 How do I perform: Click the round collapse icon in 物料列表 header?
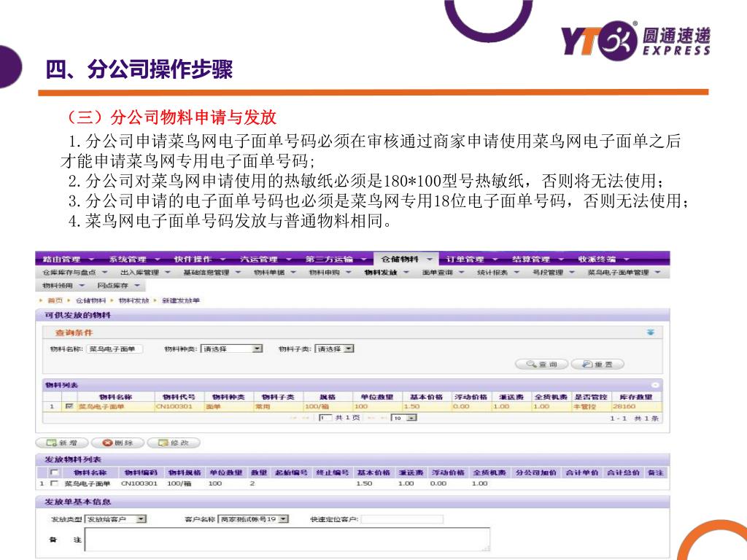(656, 385)
